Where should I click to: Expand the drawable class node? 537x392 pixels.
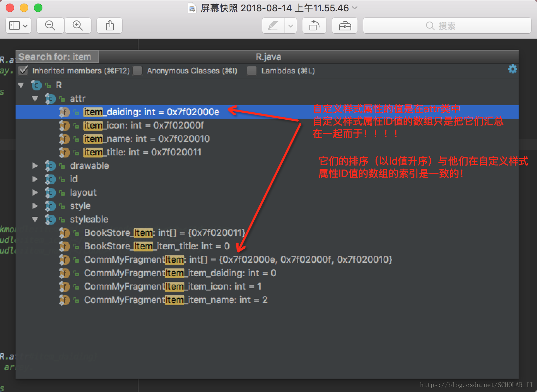(35, 166)
